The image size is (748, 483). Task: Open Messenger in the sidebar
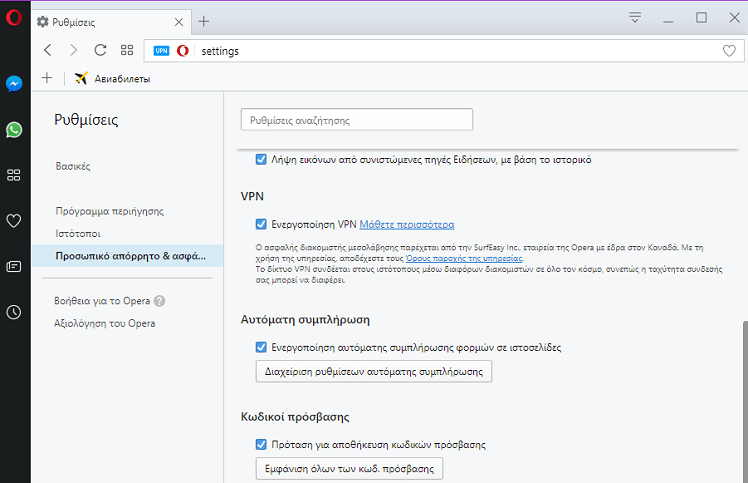pos(14,85)
